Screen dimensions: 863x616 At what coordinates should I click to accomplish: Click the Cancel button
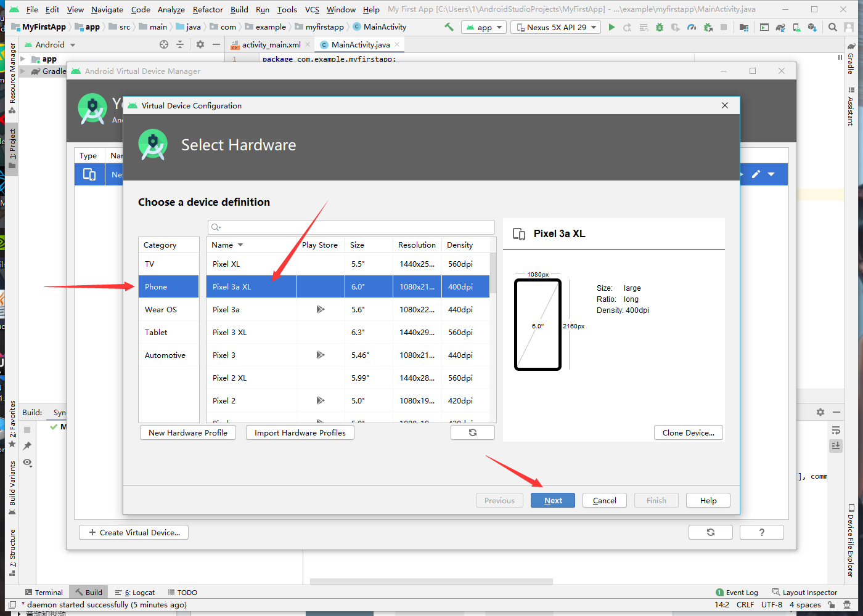pyautogui.click(x=605, y=500)
